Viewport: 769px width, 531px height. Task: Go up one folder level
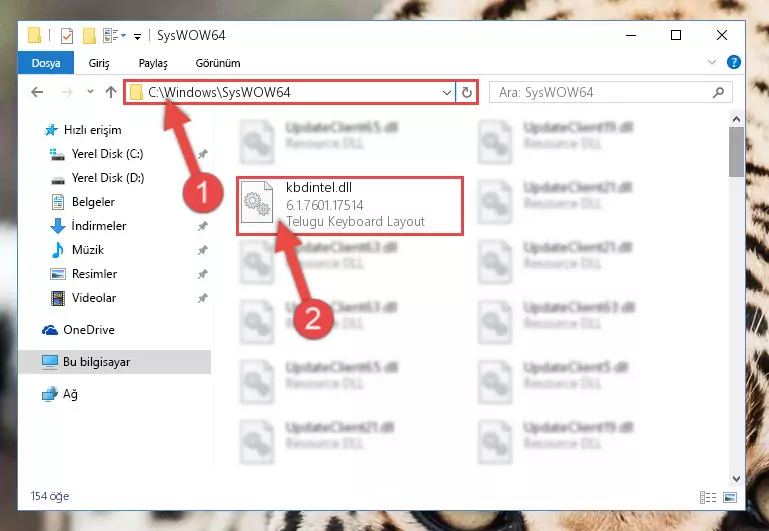111,92
